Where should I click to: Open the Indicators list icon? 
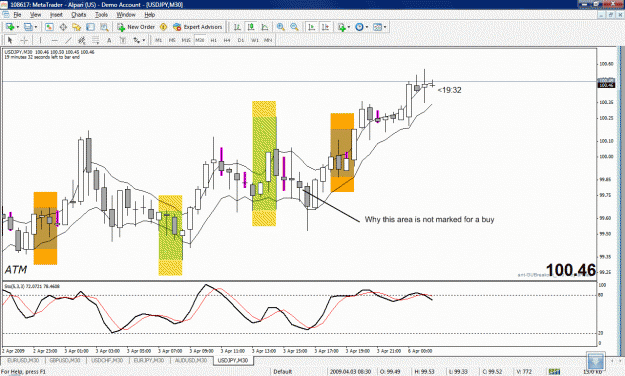342,27
